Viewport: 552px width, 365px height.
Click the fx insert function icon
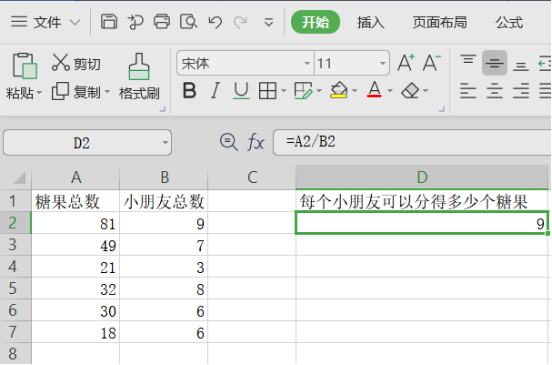tap(255, 143)
